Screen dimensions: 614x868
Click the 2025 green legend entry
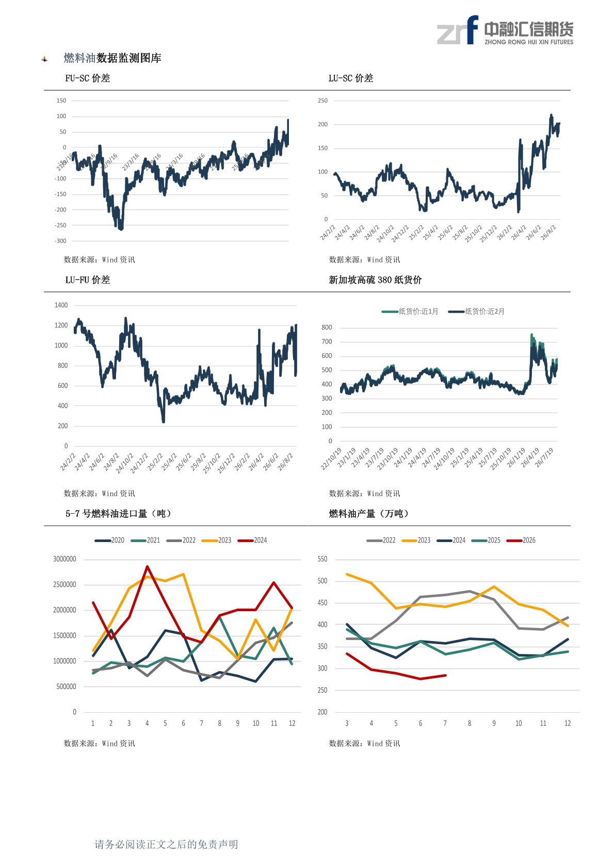486,541
